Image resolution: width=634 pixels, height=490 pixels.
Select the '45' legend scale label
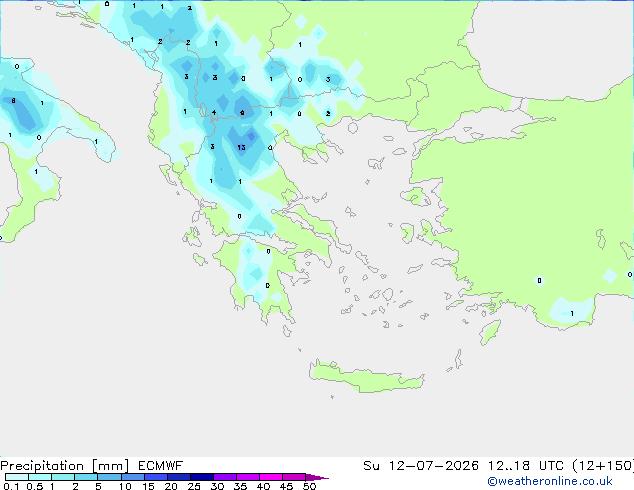pyautogui.click(x=286, y=486)
